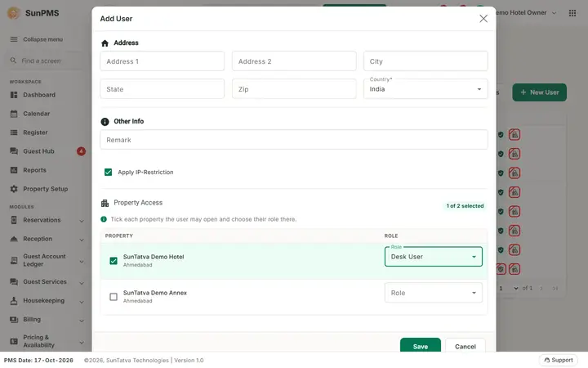Screen dimensions: 588x368
Task: Click the Guest Services icon
Action: pos(14,281)
